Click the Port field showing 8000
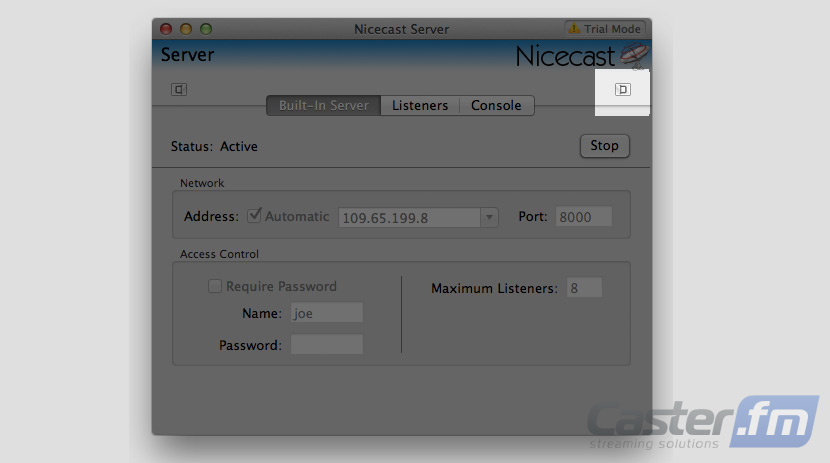830x463 pixels. click(583, 216)
